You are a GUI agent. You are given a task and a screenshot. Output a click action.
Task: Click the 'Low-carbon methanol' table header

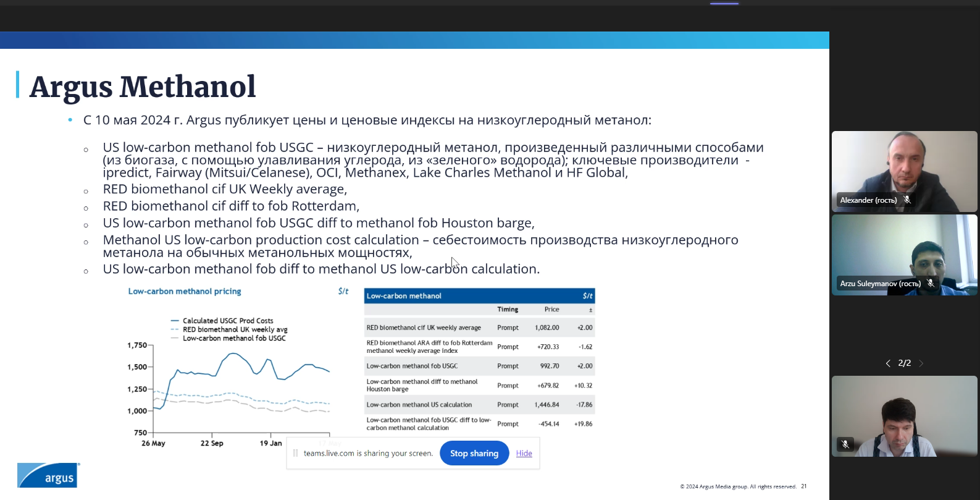click(479, 296)
